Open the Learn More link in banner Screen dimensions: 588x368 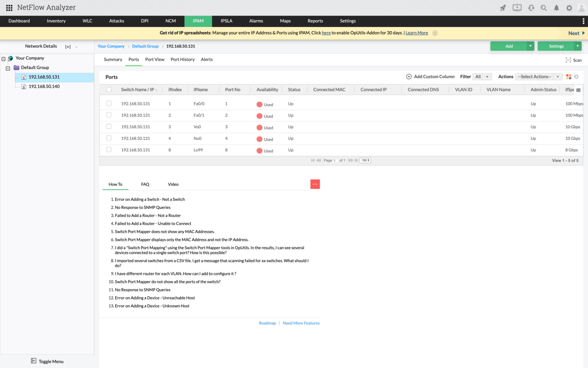pos(417,33)
